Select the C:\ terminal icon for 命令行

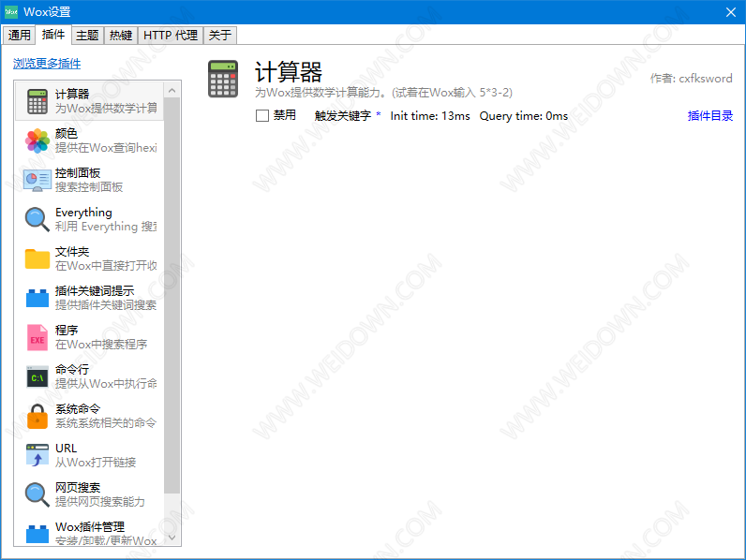[37, 377]
